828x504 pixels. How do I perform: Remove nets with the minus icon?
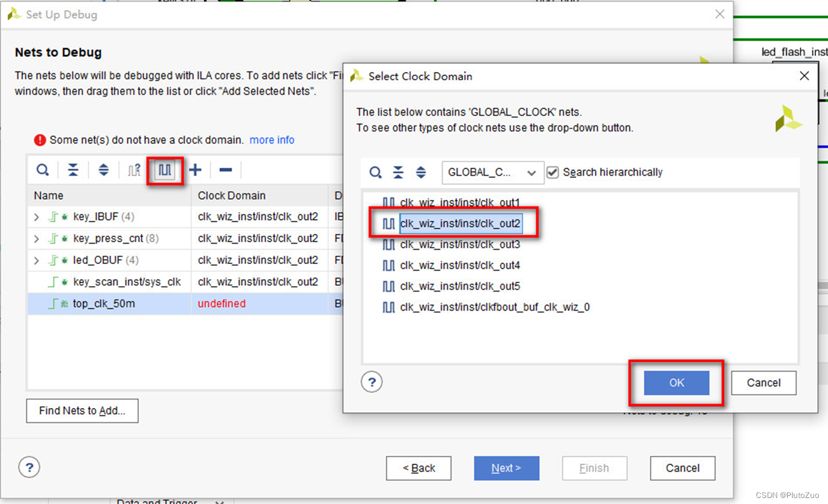225,170
